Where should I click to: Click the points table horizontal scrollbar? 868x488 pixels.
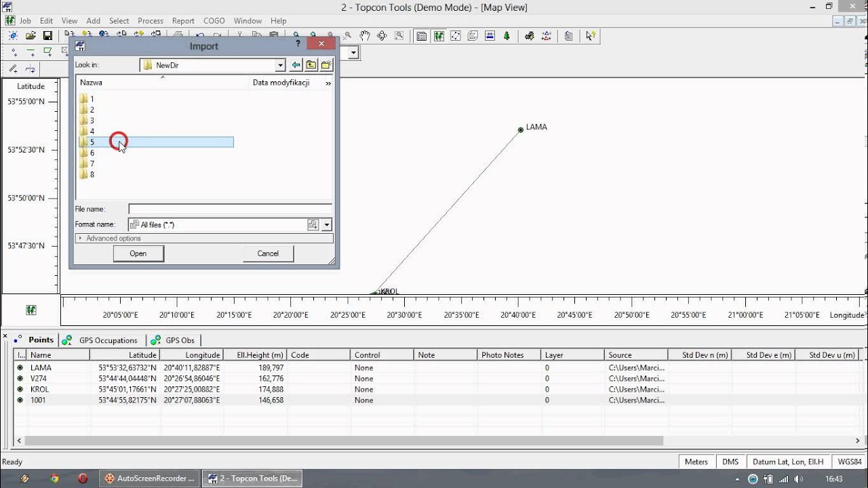342,441
